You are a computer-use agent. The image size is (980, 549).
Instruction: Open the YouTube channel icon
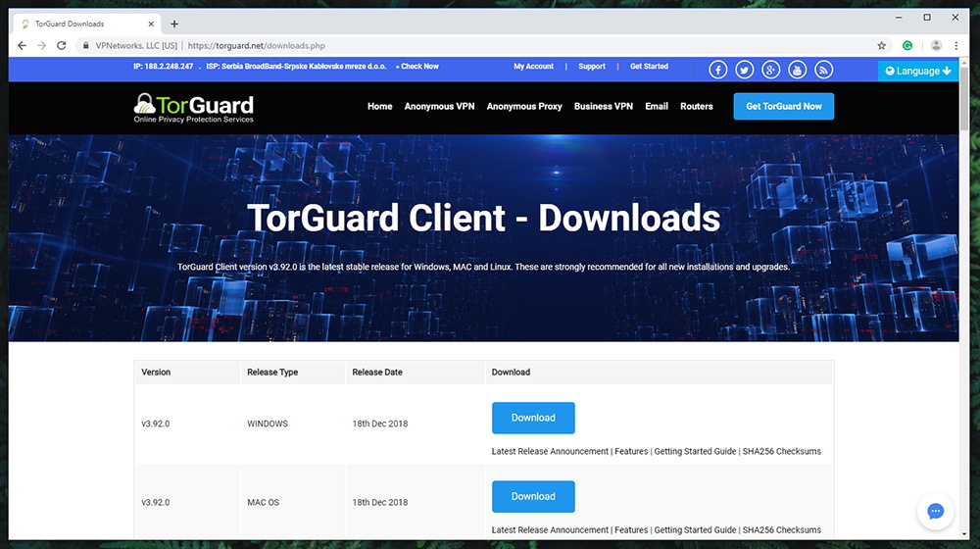pyautogui.click(x=798, y=70)
